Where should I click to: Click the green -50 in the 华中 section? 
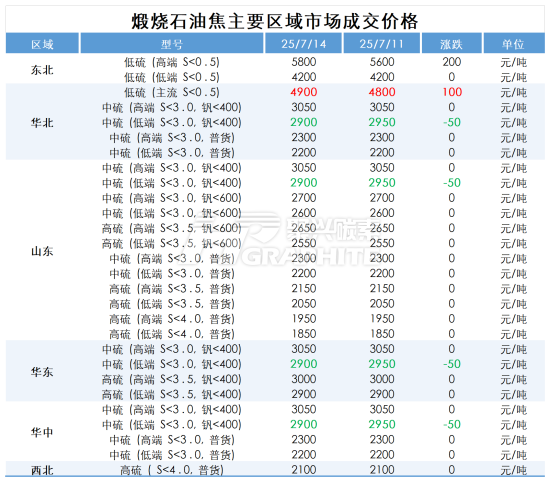pos(452,424)
